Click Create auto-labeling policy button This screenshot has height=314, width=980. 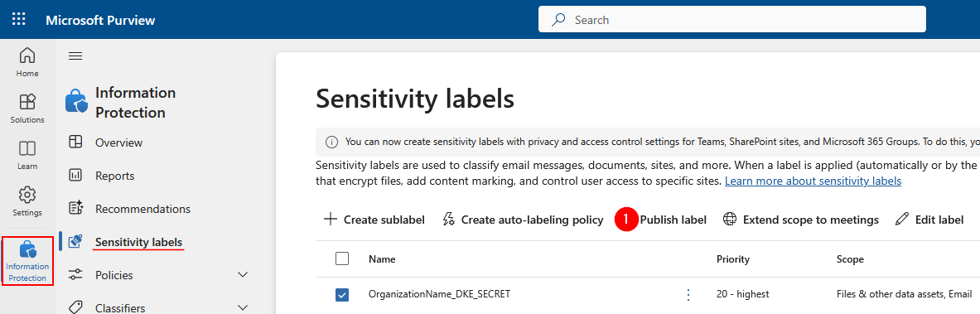tap(523, 220)
